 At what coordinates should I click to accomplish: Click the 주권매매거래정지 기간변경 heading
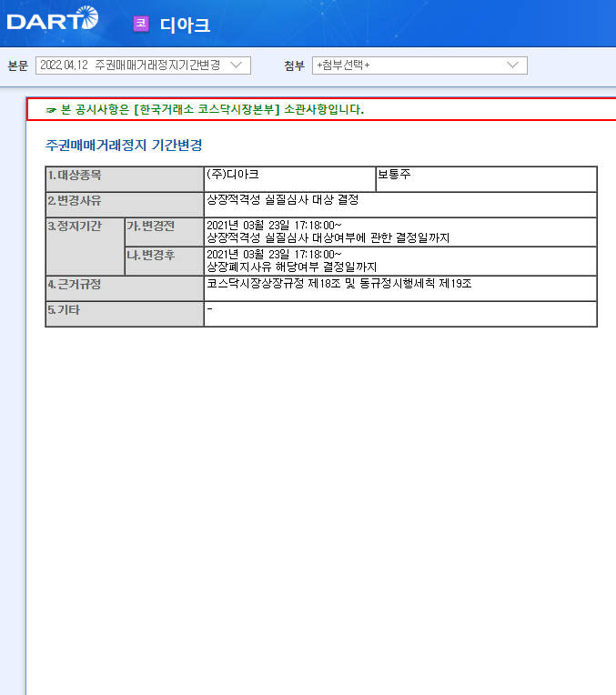(x=124, y=145)
